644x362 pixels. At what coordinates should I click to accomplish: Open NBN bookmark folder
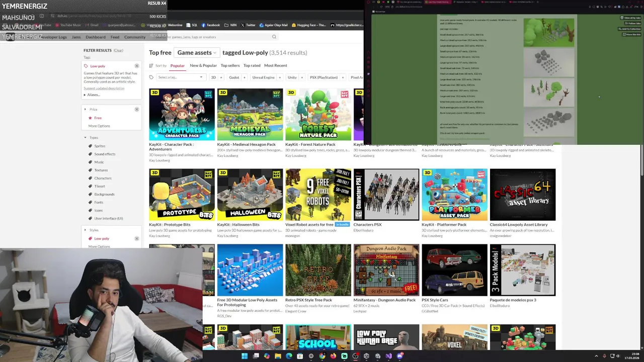[231, 25]
